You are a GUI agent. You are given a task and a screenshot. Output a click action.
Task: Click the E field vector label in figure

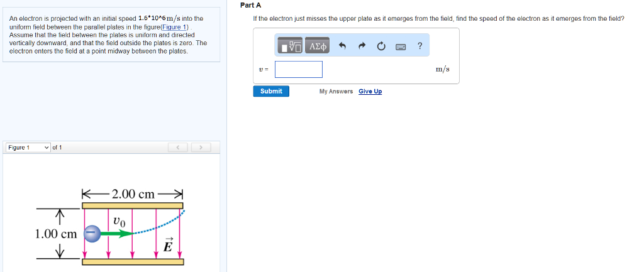pyautogui.click(x=167, y=245)
